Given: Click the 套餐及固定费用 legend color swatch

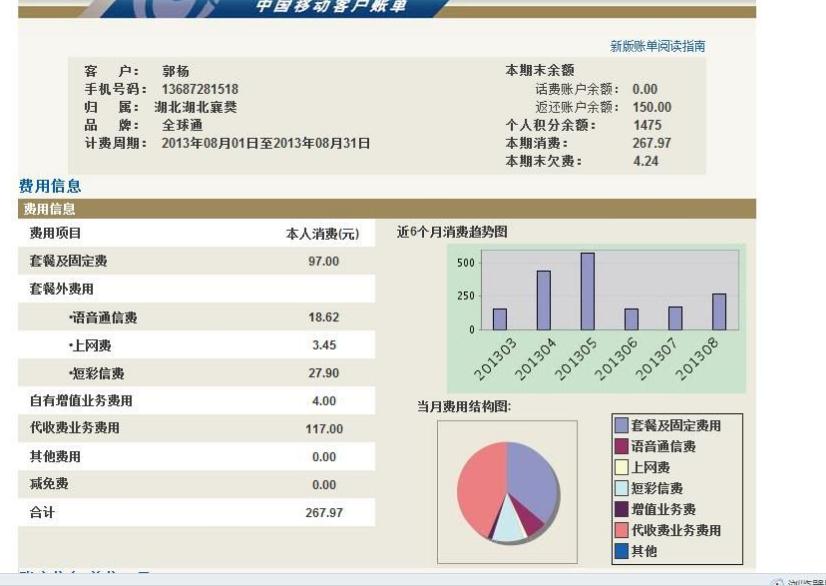Looking at the screenshot, I should pyautogui.click(x=622, y=425).
